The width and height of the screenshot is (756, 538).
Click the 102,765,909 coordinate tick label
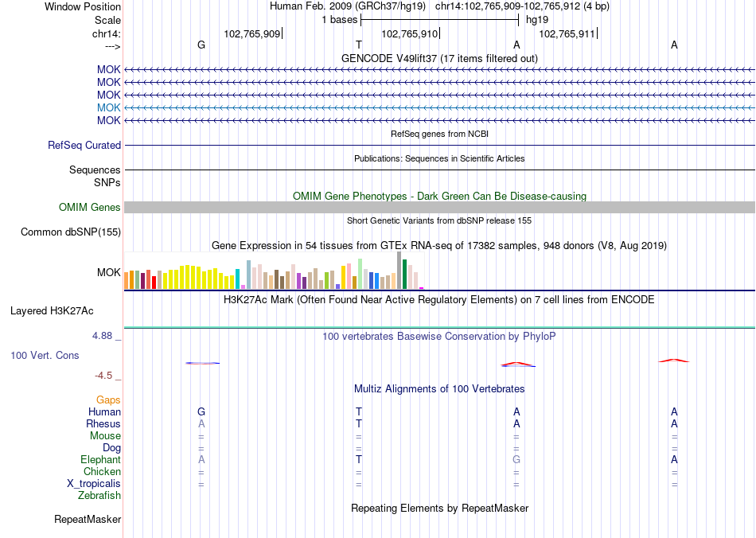tap(251, 33)
